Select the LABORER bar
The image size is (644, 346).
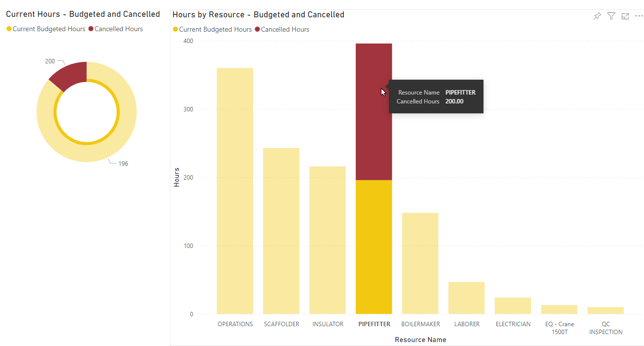click(466, 298)
